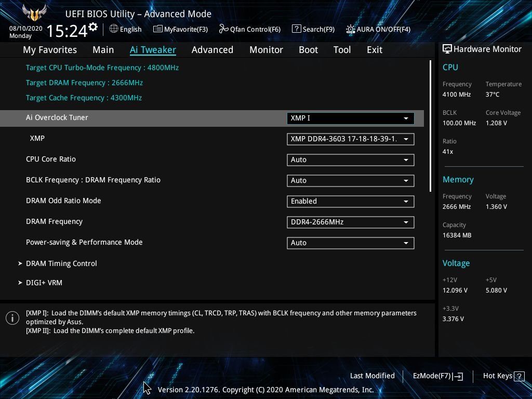Click +5V reading 5.080 V
Image resolution: width=532 pixels, height=399 pixels.
point(496,290)
